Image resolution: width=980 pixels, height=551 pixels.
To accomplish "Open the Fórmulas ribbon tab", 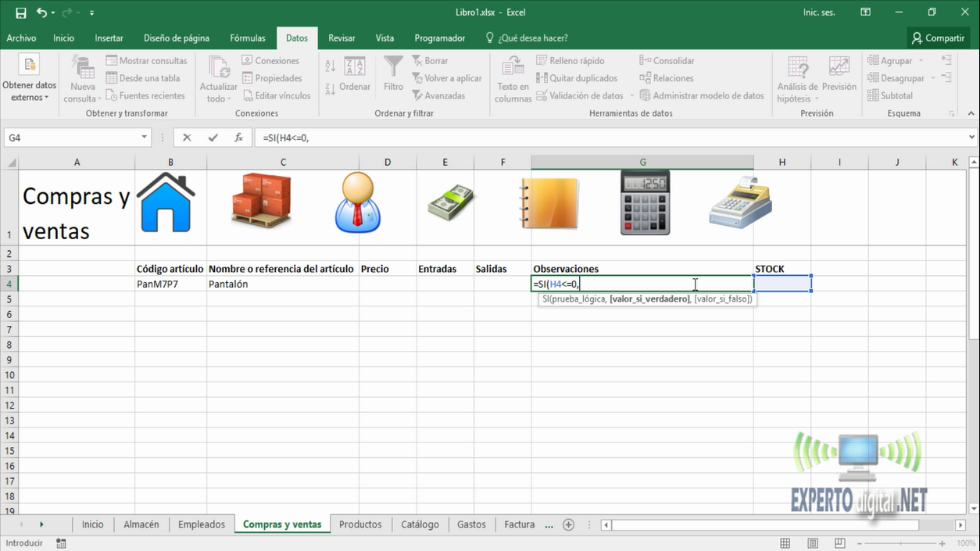I will pos(247,38).
